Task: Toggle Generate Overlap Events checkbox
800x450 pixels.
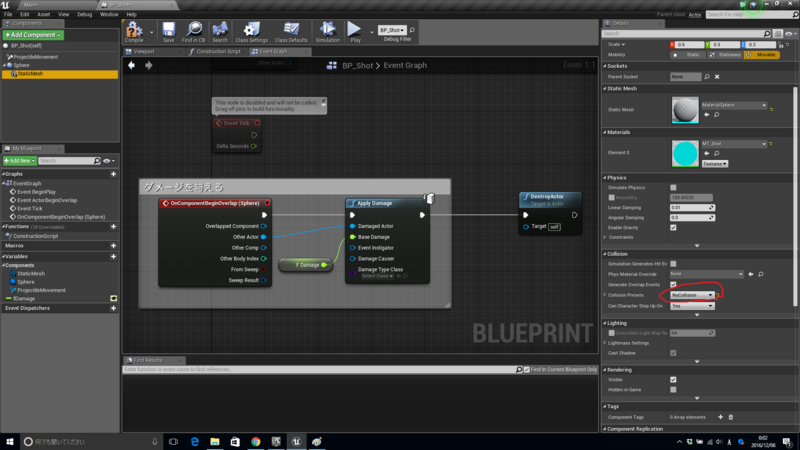Action: (x=673, y=284)
